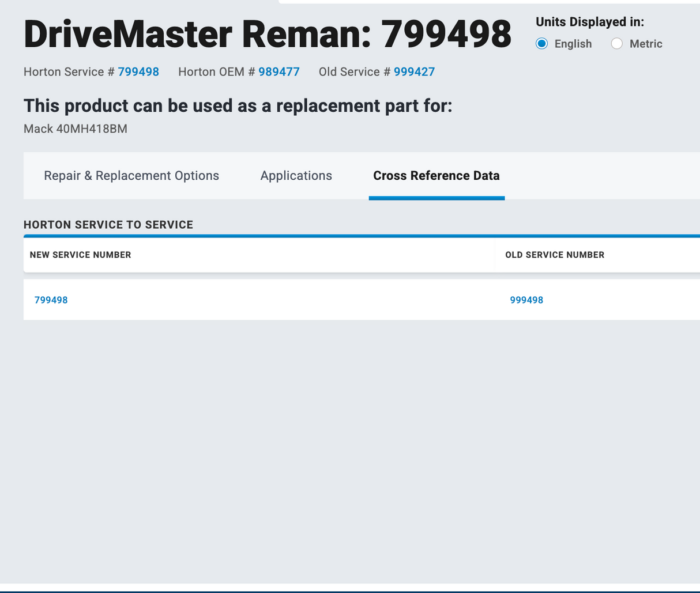700x593 pixels.
Task: Click the Old Service Number column header
Action: [555, 255]
